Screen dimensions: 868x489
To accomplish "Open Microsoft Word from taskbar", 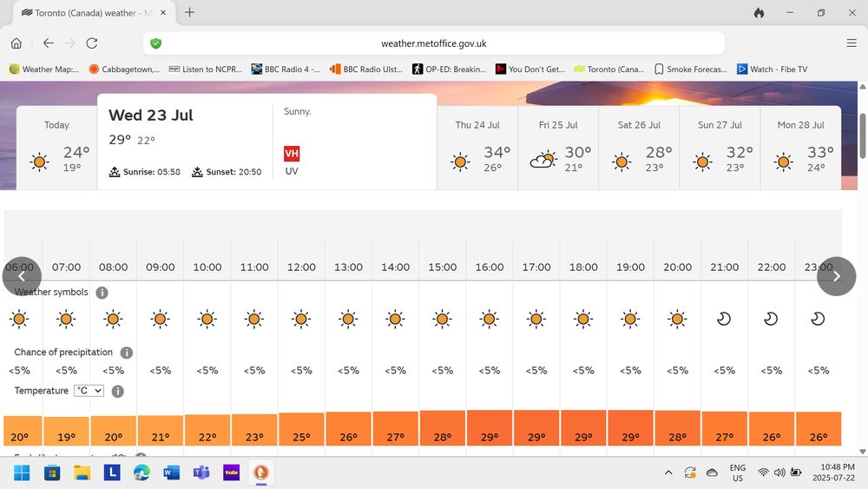I will [x=172, y=473].
